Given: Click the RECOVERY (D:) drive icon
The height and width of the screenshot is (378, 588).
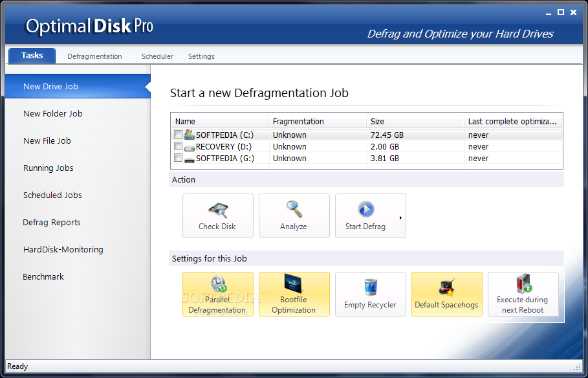Looking at the screenshot, I should (190, 148).
